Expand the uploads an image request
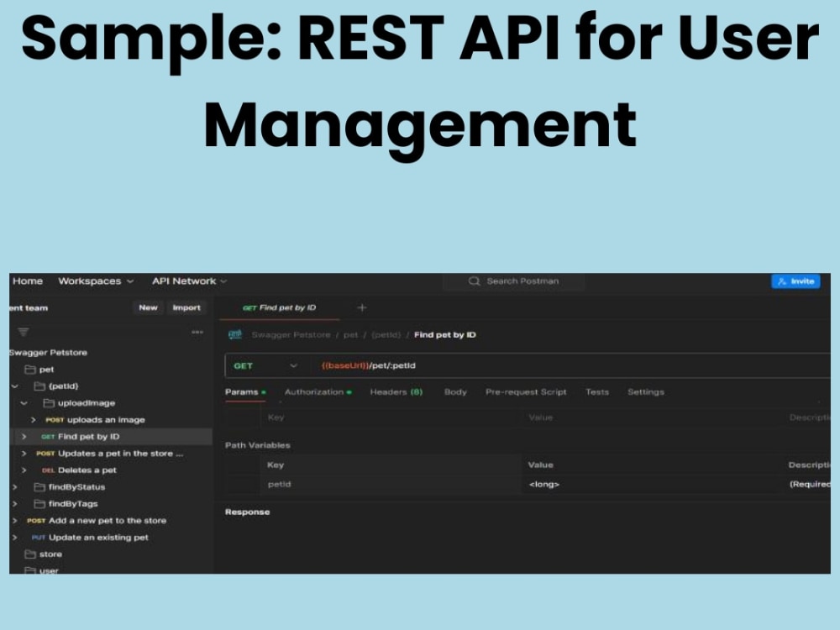The width and height of the screenshot is (840, 630). pyautogui.click(x=34, y=420)
